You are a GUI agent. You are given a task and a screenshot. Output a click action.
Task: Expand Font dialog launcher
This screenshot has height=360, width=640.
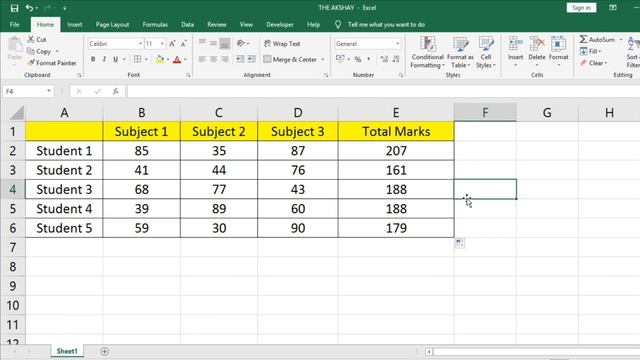point(188,76)
